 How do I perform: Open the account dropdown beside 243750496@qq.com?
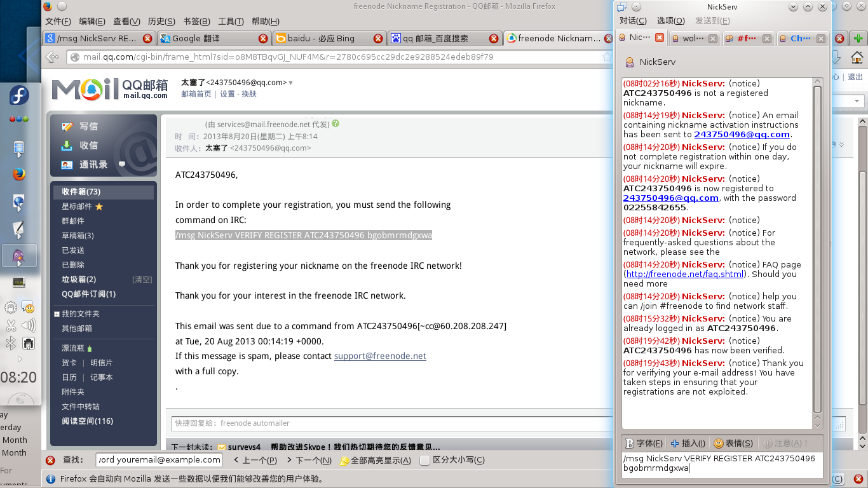291,83
